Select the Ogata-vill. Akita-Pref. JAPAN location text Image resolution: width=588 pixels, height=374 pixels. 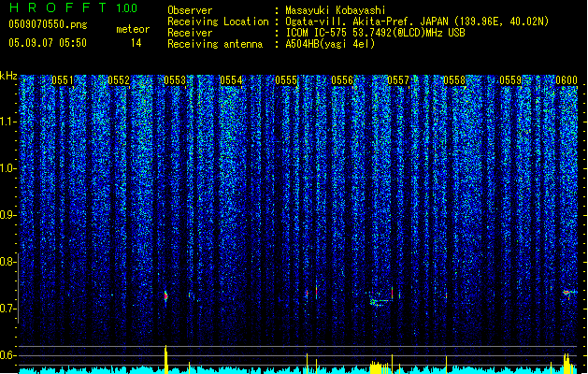pos(417,22)
